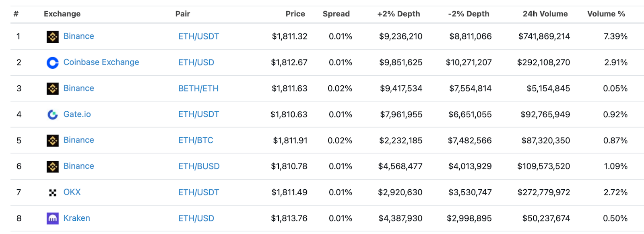Open the ETH/BTC pair link
Screen dimensions: 644x234
click(196, 140)
